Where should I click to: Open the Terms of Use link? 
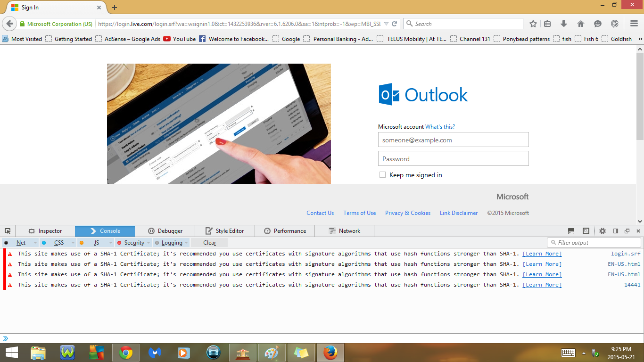pos(360,213)
